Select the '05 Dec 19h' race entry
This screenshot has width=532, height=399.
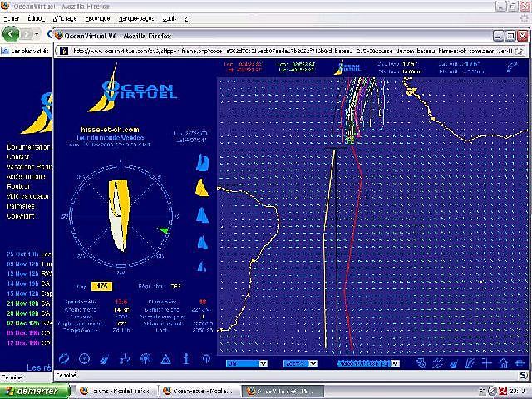(28, 332)
